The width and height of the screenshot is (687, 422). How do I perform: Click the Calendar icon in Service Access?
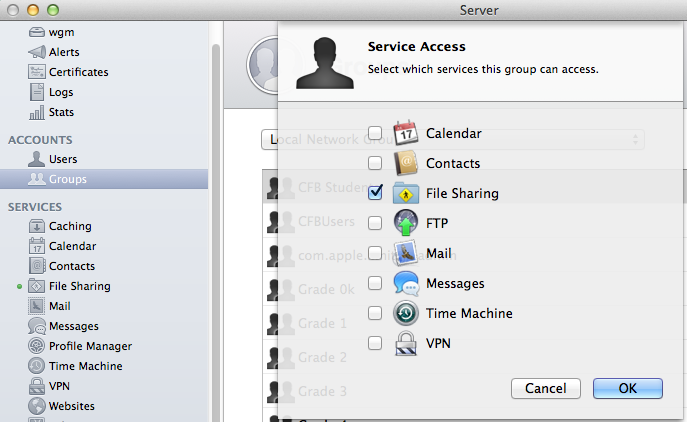[405, 133]
